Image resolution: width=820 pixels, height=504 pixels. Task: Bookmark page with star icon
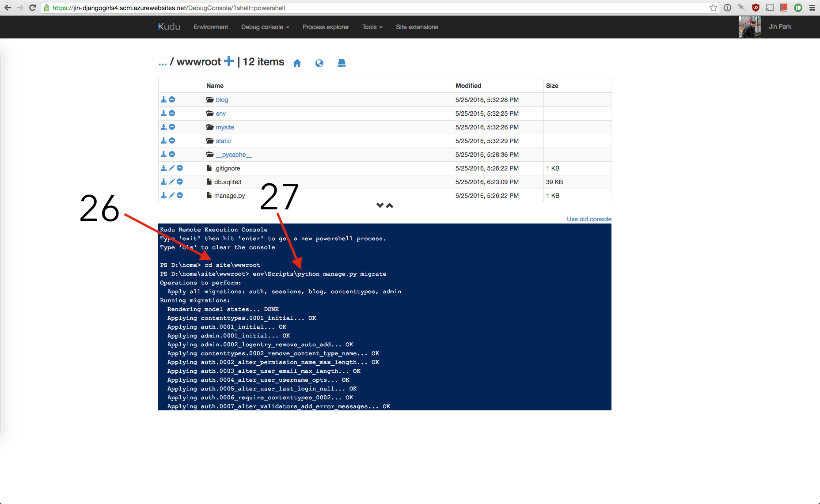tap(713, 8)
